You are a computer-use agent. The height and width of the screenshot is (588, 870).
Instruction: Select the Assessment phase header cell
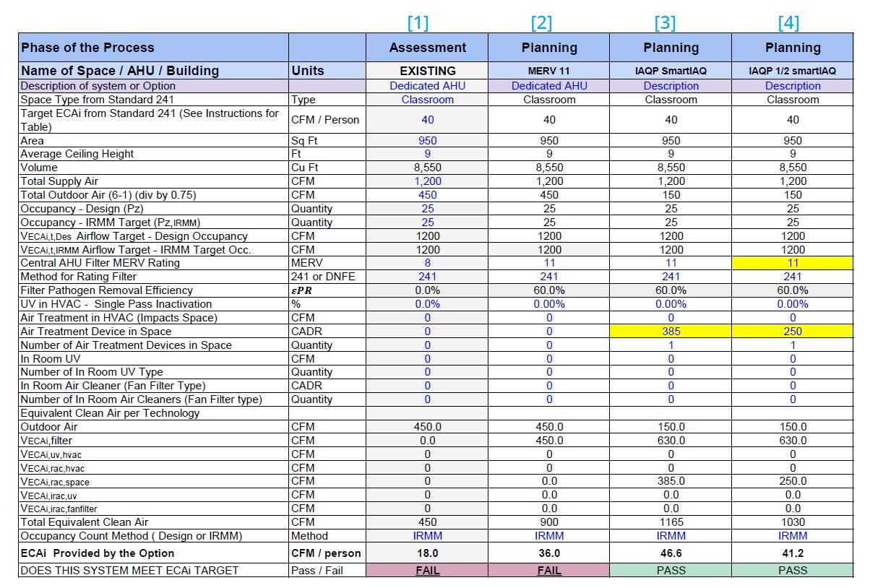click(428, 48)
